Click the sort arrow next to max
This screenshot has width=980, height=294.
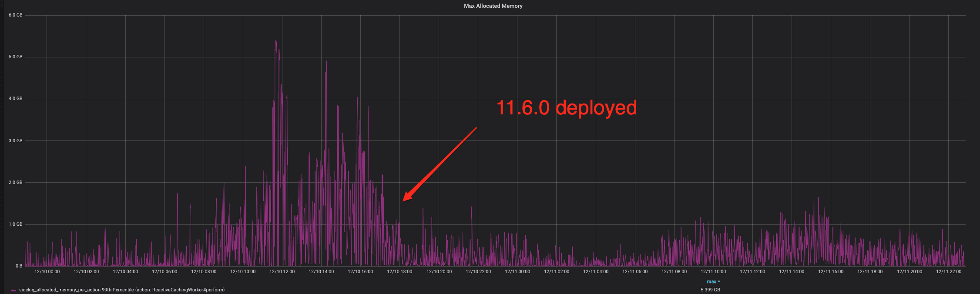(719, 282)
